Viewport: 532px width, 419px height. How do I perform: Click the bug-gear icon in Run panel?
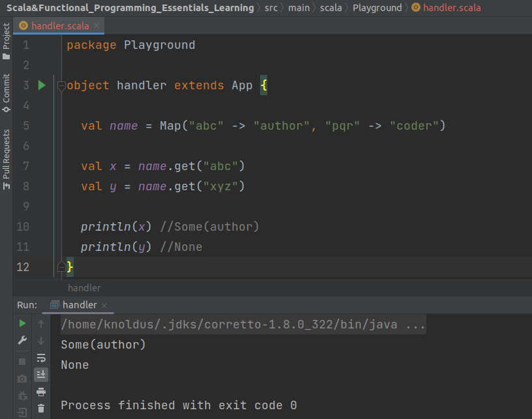(x=22, y=396)
